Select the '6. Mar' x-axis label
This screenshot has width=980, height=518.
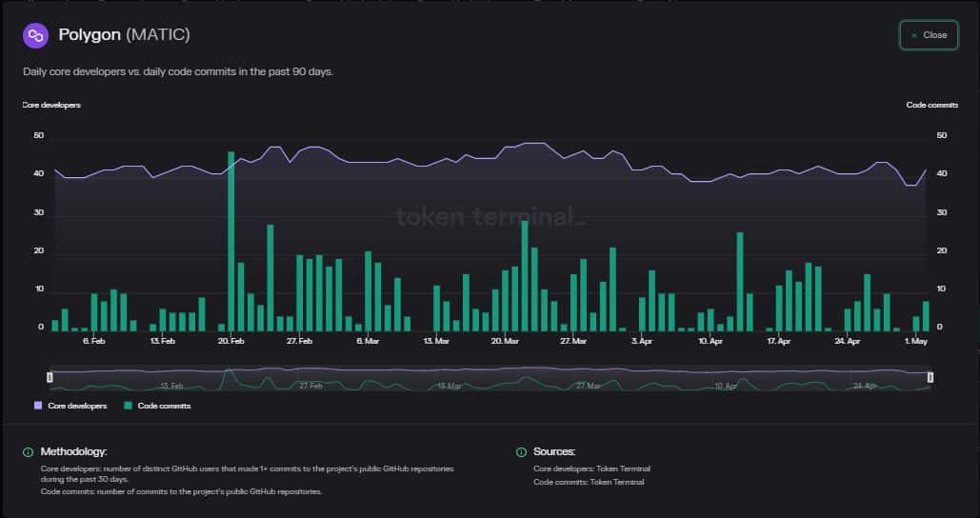(369, 341)
